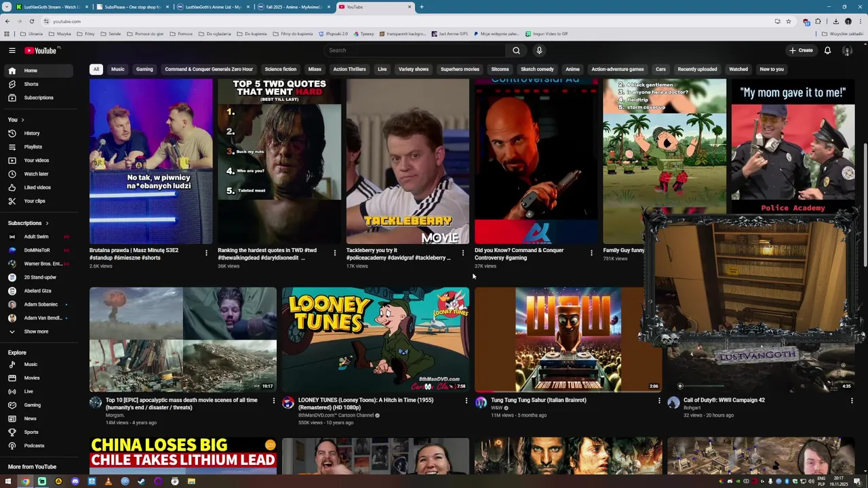This screenshot has height=488, width=868.
Task: Select the Science fiction filter chip
Action: (x=281, y=69)
